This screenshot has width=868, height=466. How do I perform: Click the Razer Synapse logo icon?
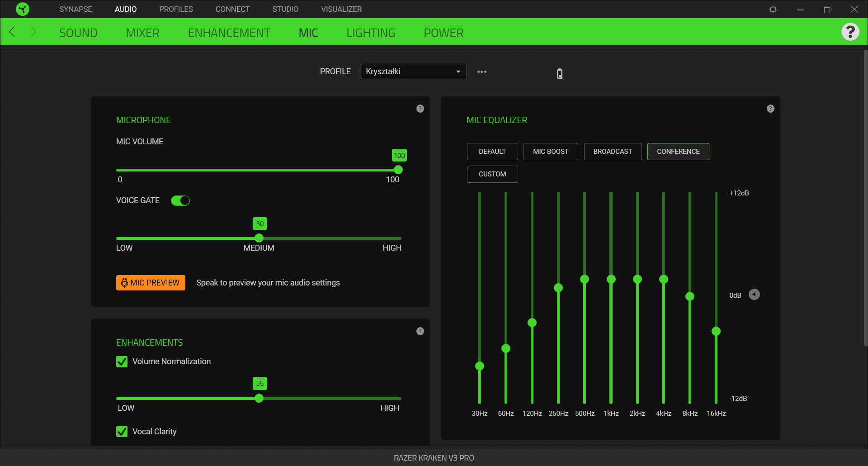tap(22, 9)
